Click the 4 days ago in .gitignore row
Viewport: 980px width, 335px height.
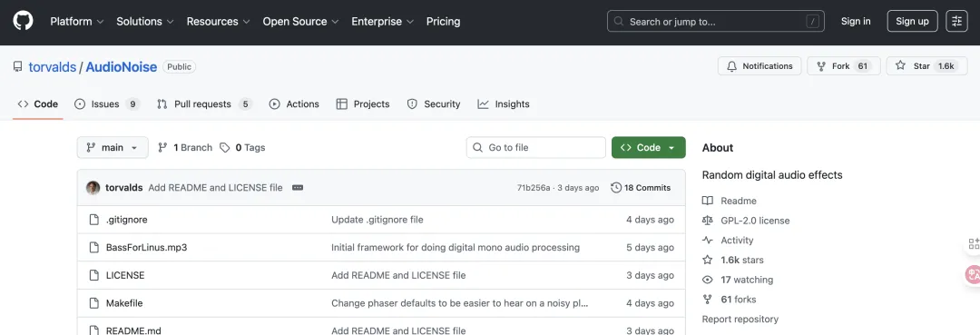(650, 220)
